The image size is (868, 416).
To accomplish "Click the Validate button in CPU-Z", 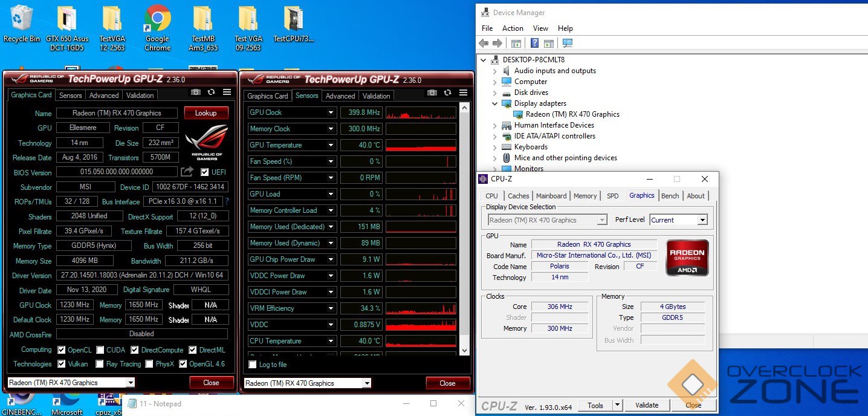I will pos(647,405).
